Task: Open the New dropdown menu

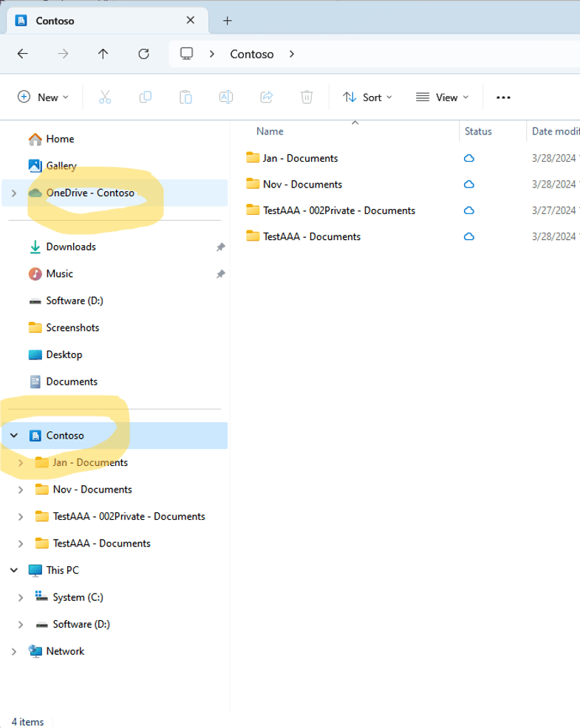Action: tap(43, 97)
